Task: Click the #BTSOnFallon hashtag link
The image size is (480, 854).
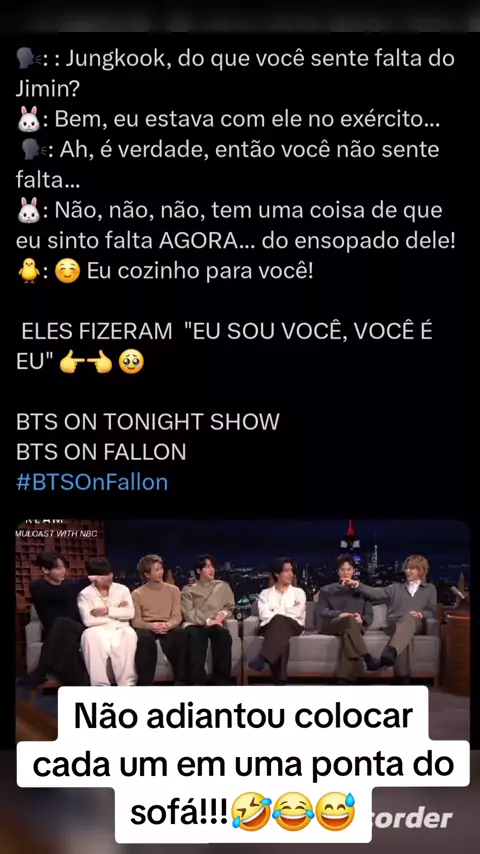Action: (92, 482)
